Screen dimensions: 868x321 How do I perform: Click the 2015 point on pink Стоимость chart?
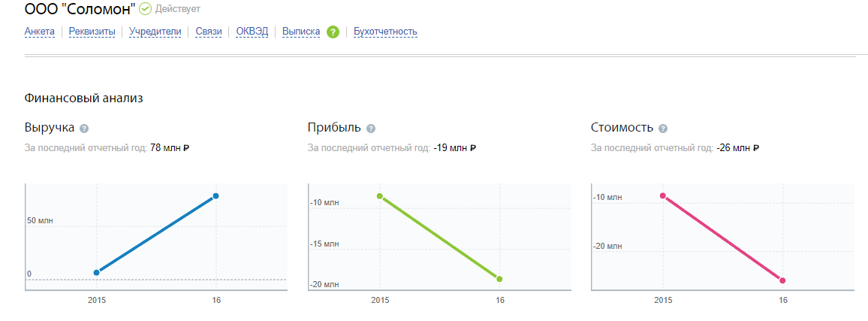pyautogui.click(x=662, y=195)
